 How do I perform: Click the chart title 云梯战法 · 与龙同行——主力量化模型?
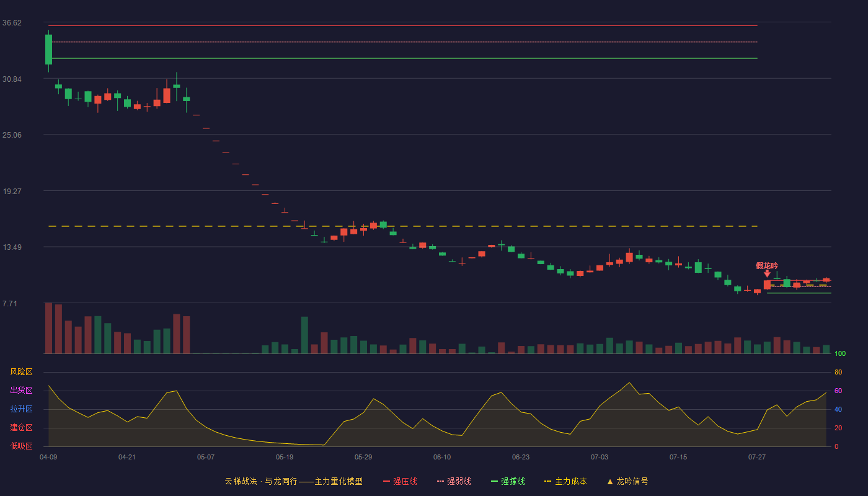[294, 481]
